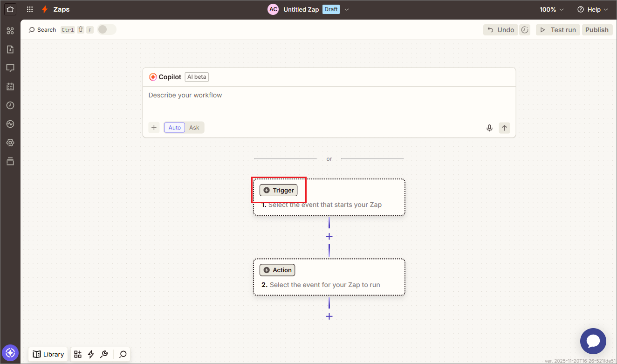Open the Help dropdown menu

coord(593,9)
